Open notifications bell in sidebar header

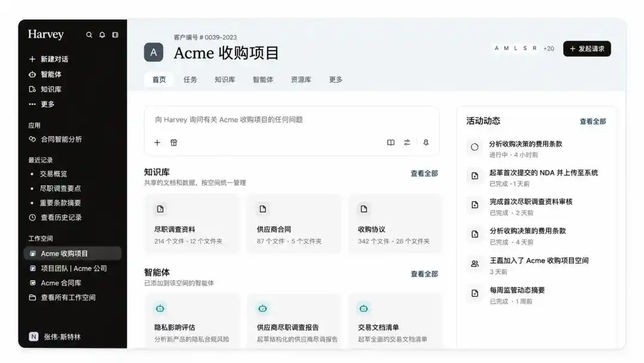pos(103,35)
